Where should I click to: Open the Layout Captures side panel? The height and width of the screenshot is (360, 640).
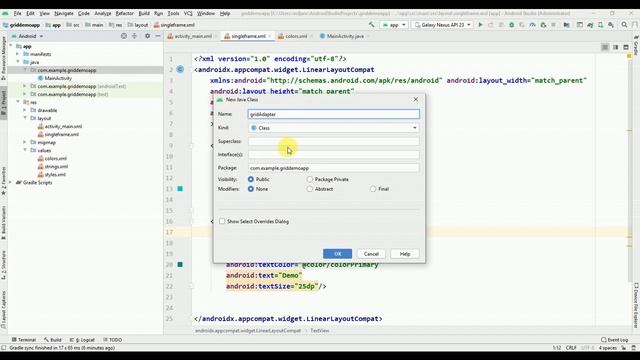4,310
